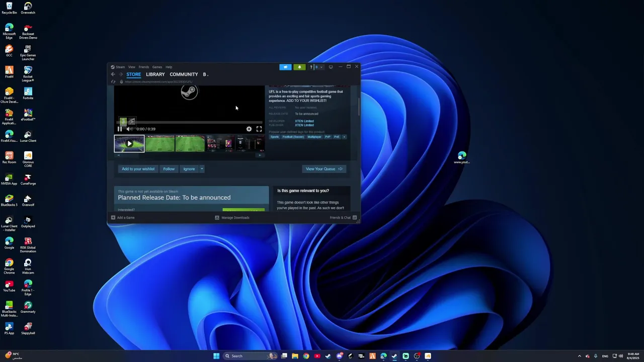
Task: Open the XTEN Limited developer link
Action: 304,121
